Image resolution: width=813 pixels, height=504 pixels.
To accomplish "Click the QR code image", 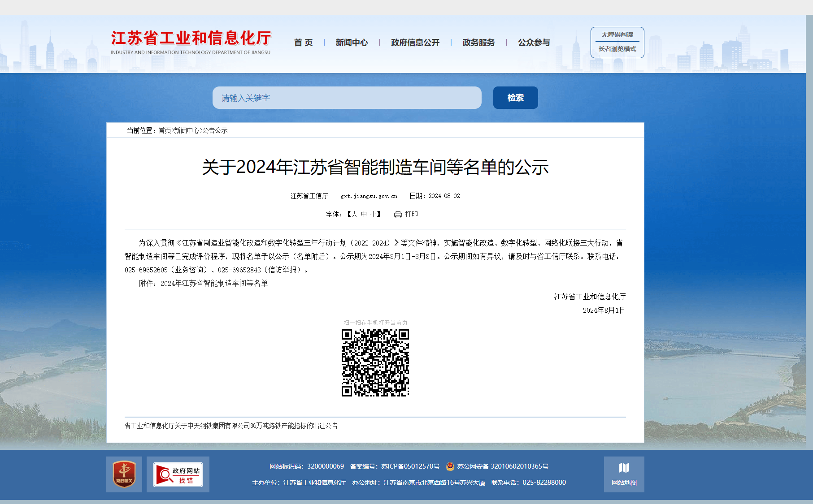I will pyautogui.click(x=375, y=363).
